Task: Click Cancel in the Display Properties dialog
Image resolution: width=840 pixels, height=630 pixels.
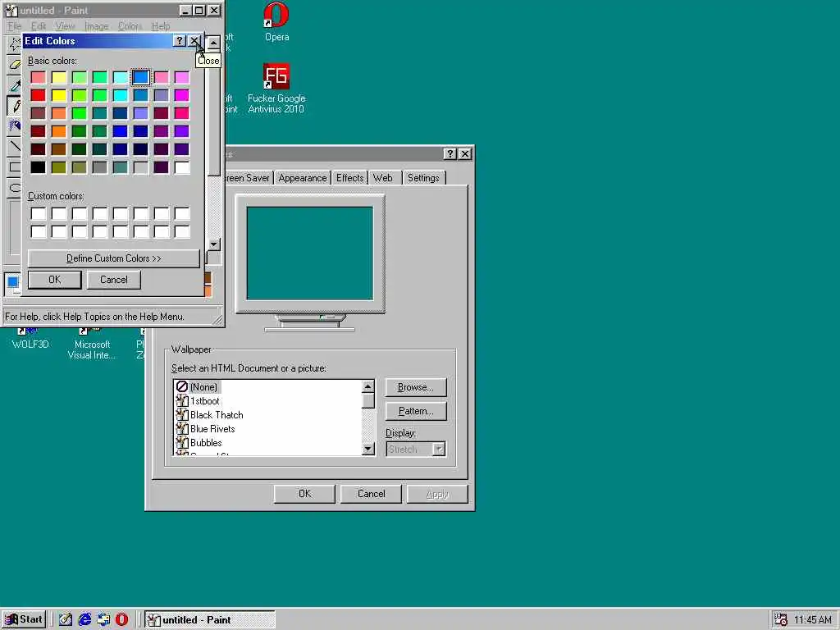Action: click(x=371, y=494)
